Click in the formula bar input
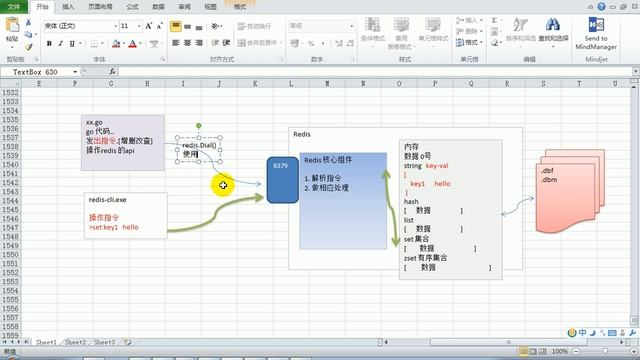 [375, 72]
